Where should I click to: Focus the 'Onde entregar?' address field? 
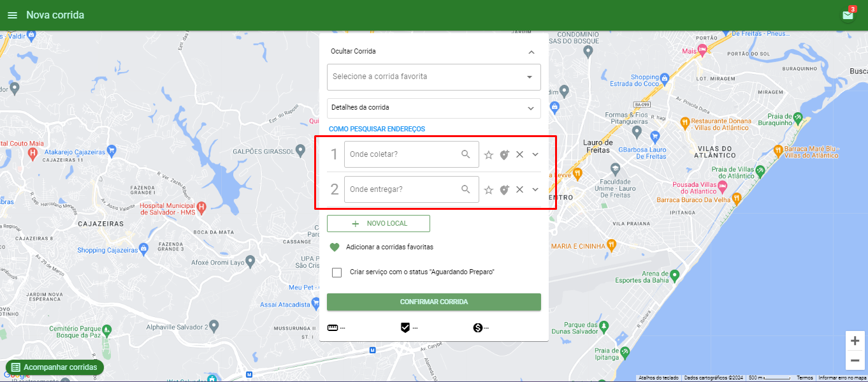pos(412,189)
